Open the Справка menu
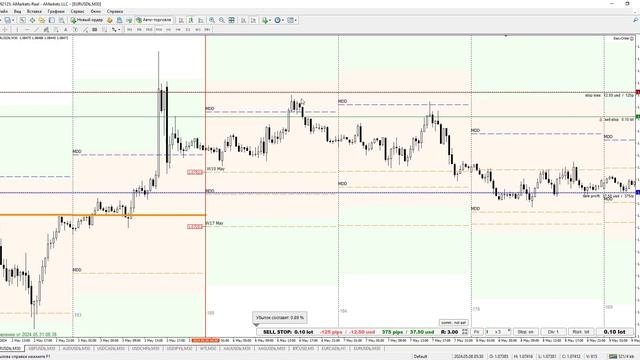640x360 pixels. pyautogui.click(x=115, y=11)
